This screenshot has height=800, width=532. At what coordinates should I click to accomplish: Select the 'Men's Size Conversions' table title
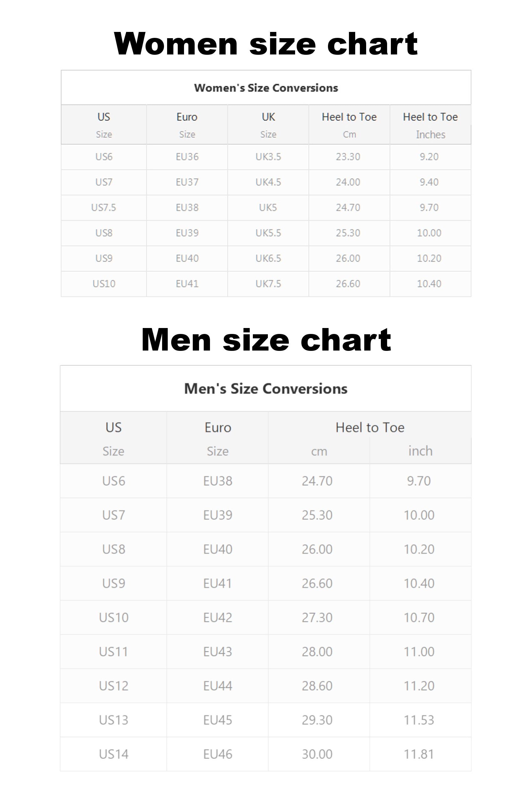tap(266, 389)
